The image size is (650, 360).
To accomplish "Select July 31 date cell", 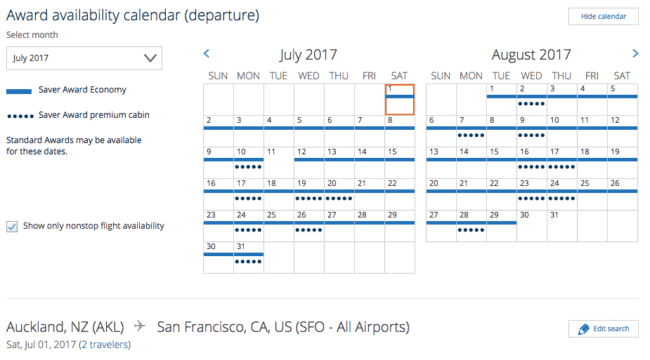I will pyautogui.click(x=248, y=258).
